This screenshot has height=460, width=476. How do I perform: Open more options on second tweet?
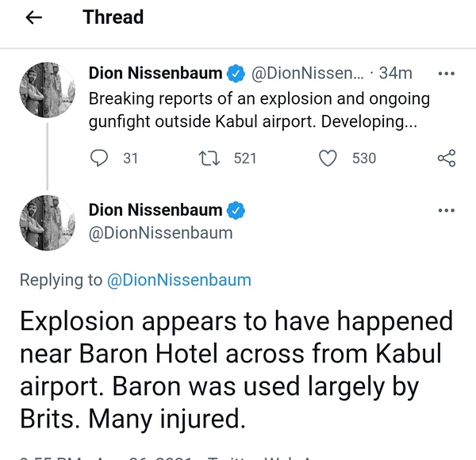click(x=447, y=211)
